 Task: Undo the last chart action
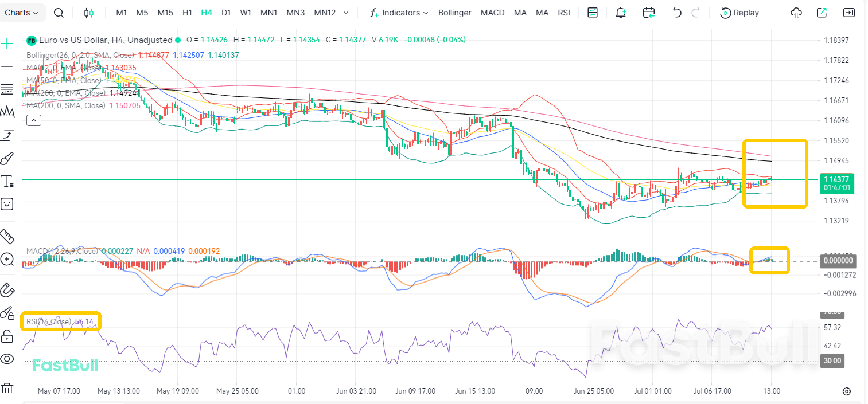coord(677,13)
